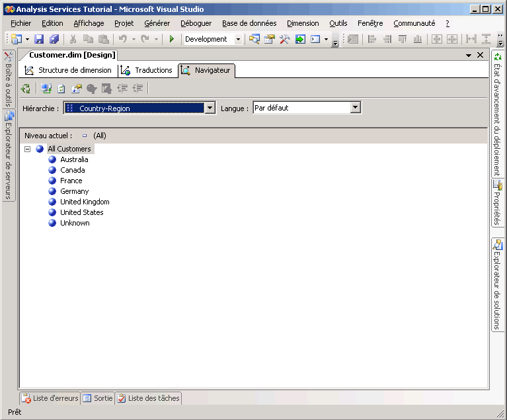Open the Liste d'erreurs panel

coord(50,398)
